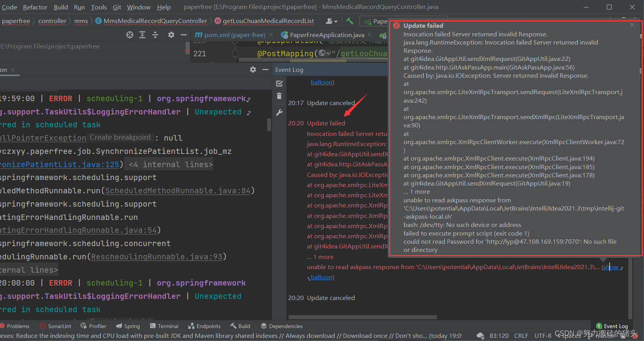Click the Expand All icon in project panel
The image size is (644, 341).
point(142,35)
